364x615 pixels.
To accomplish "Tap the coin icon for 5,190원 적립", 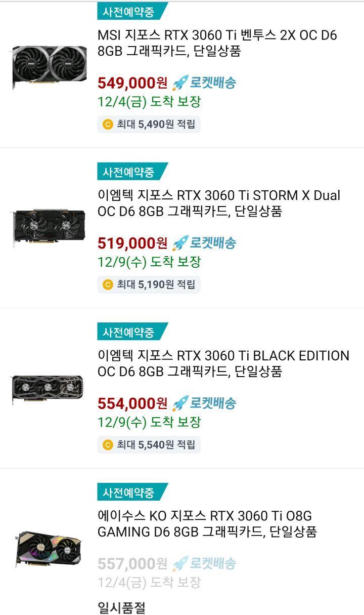I will [x=108, y=284].
